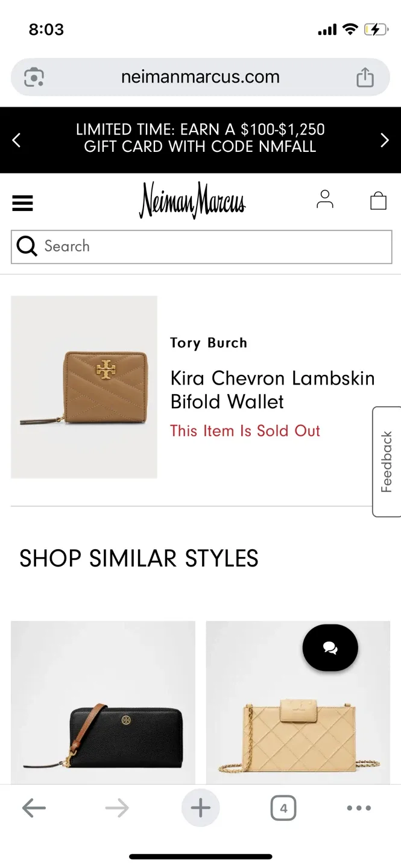This screenshot has height=868, width=401.
Task: Advance the promo banner with right arrow
Action: click(385, 139)
